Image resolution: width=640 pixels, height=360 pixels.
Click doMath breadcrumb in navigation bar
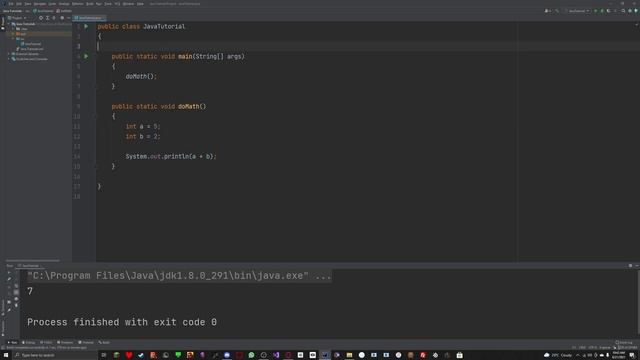click(x=64, y=11)
